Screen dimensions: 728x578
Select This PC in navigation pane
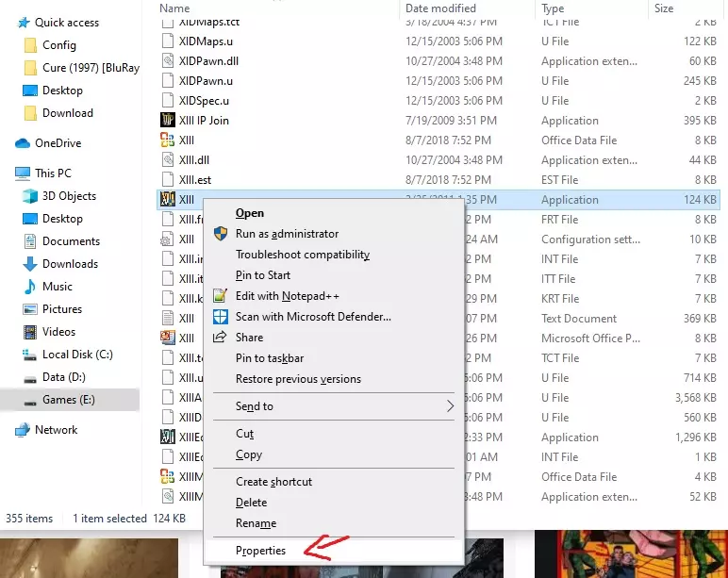[53, 173]
